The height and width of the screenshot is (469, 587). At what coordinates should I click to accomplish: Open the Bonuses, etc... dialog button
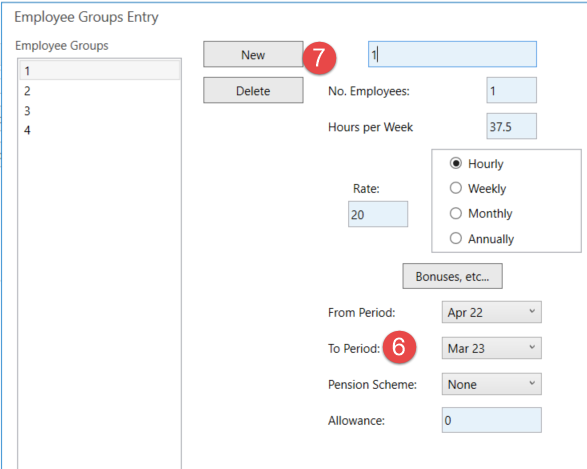452,276
